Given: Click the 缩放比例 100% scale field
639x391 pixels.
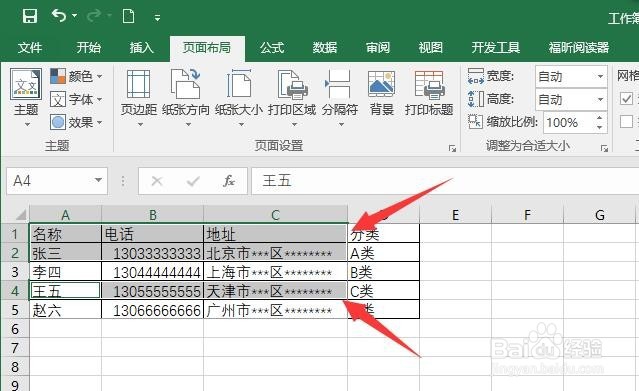Looking at the screenshot, I should (x=568, y=122).
